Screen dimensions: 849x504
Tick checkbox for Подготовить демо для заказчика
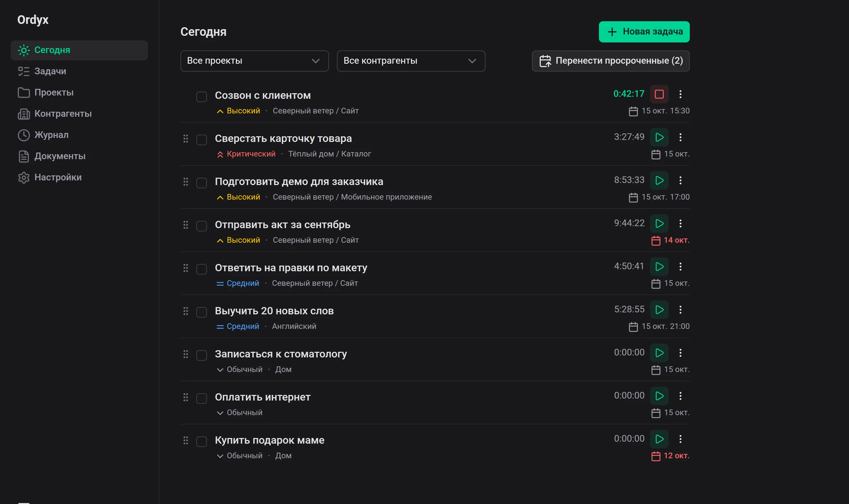[x=201, y=183]
